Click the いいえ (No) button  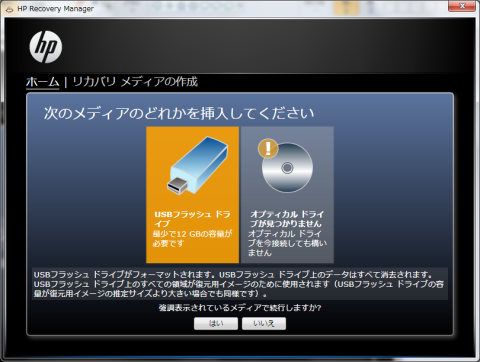click(x=264, y=323)
